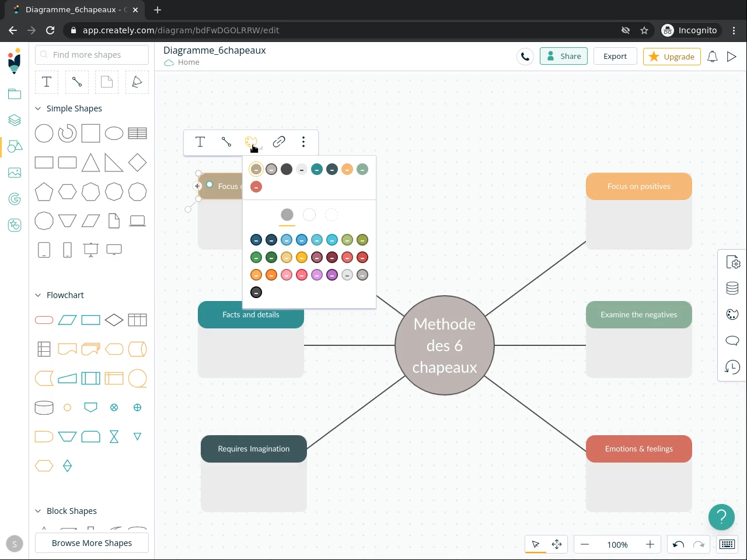Select the Text tool in the shapes panel
This screenshot has height=560, width=747.
point(47,82)
